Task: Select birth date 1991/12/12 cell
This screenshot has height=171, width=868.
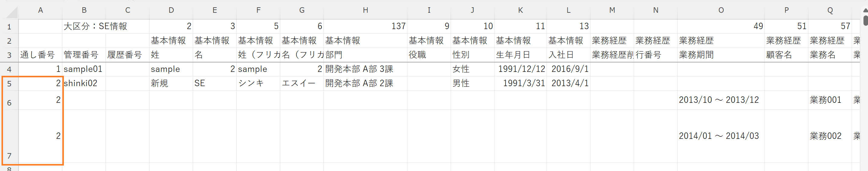Action: [521, 69]
